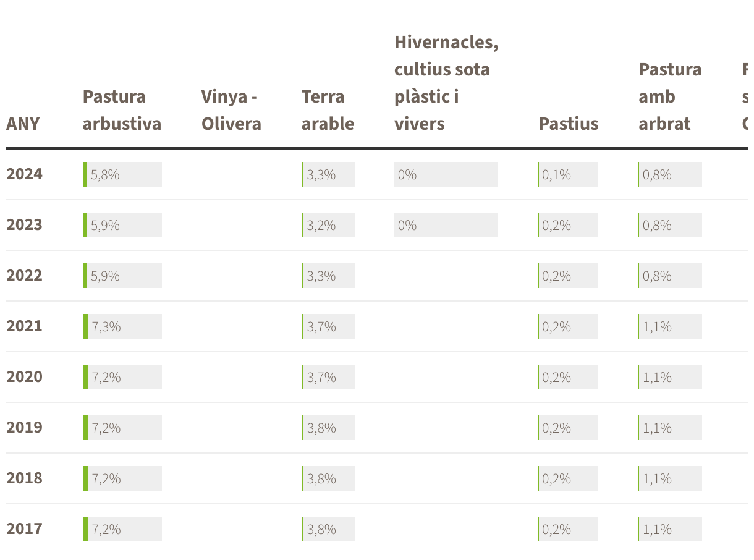This screenshot has height=560, width=754.
Task: Click the 0,8% Pastura amb arbrat bar for 2022
Action: pos(670,276)
